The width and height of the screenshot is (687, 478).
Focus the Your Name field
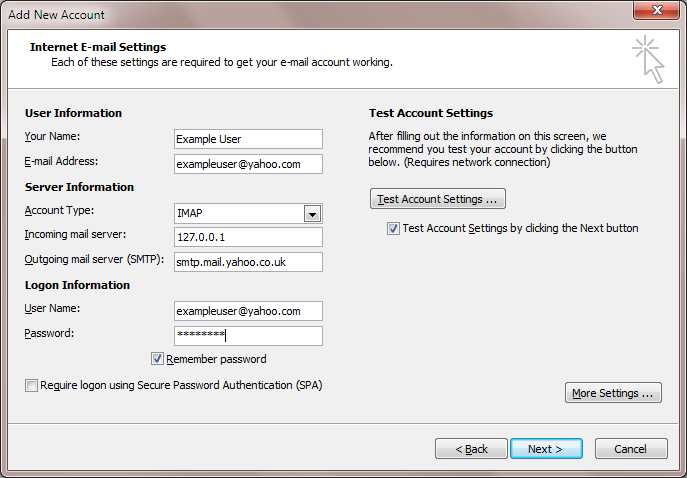pyautogui.click(x=248, y=139)
